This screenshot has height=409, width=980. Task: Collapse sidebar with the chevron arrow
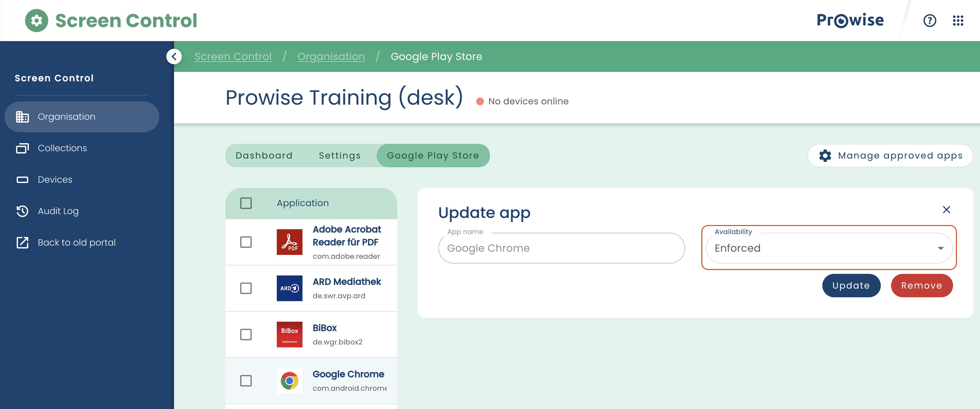(x=174, y=57)
